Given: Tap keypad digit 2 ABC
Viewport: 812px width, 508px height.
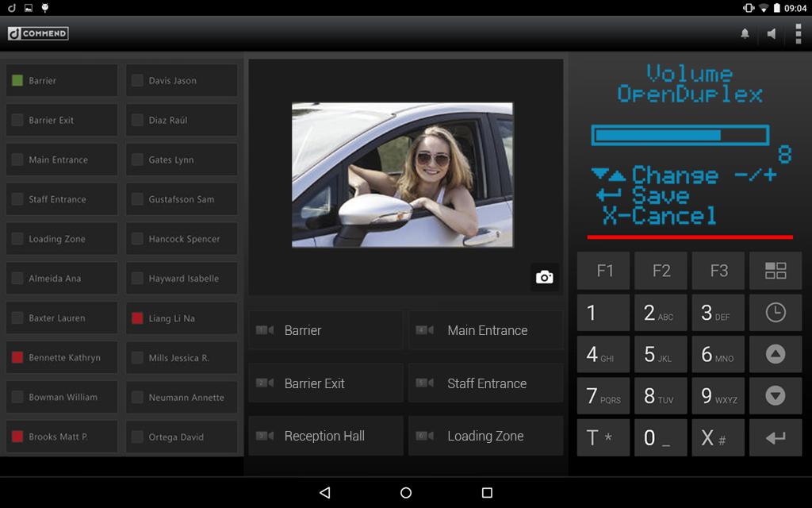Looking at the screenshot, I should (x=661, y=313).
